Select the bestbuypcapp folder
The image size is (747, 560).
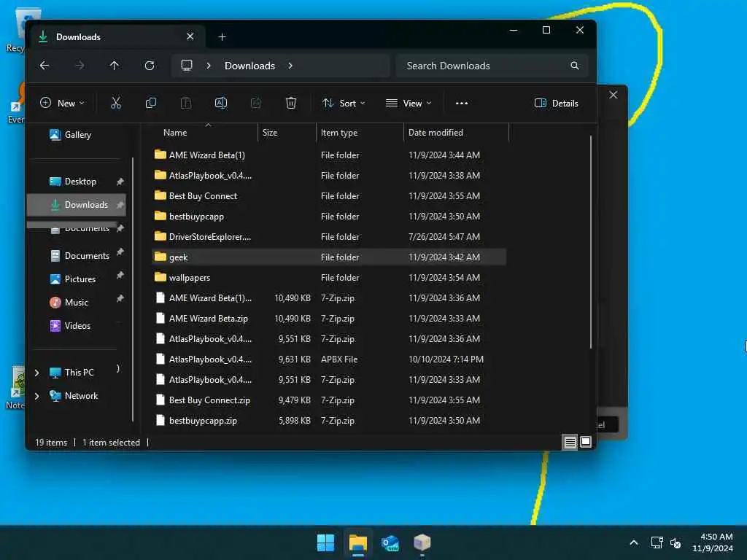point(329,216)
